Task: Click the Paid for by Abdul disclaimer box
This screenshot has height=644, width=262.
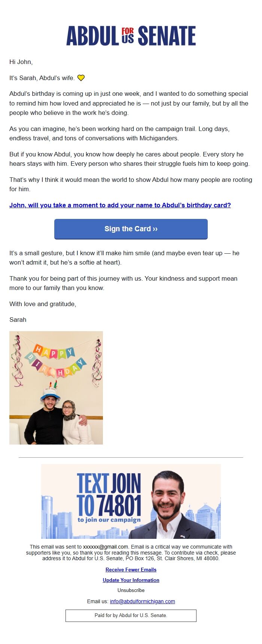Action: pyautogui.click(x=131, y=615)
